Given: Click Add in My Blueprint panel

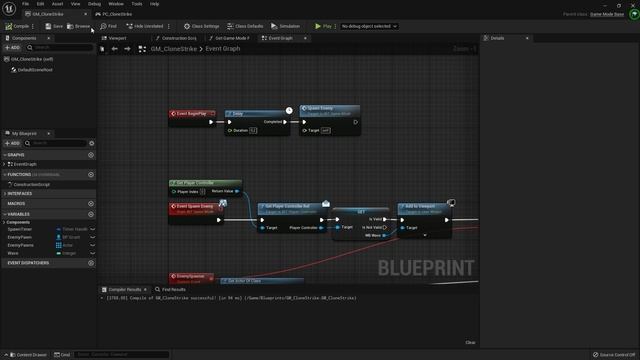Looking at the screenshot, I should (12, 143).
